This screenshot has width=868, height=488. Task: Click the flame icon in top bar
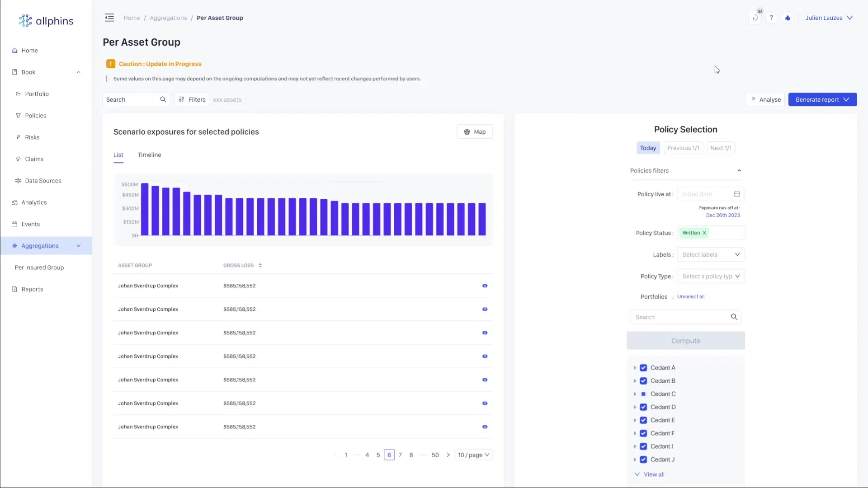(788, 18)
